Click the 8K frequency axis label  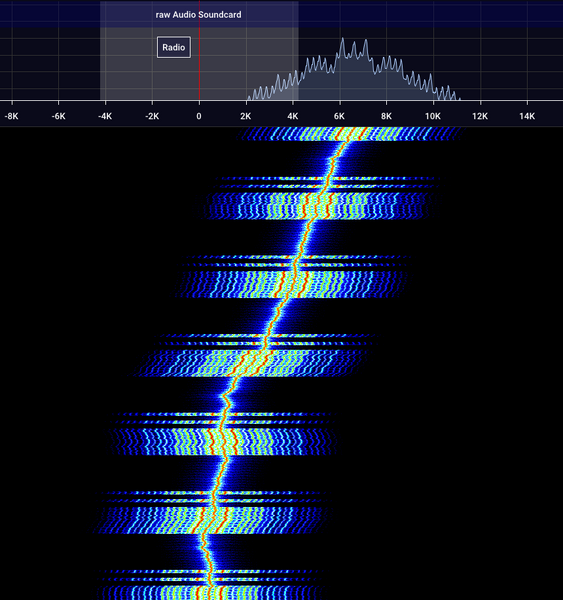386,116
